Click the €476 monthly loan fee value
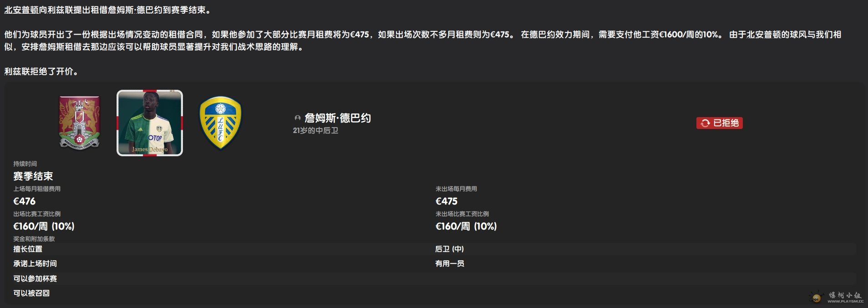The image size is (868, 308). coord(25,201)
